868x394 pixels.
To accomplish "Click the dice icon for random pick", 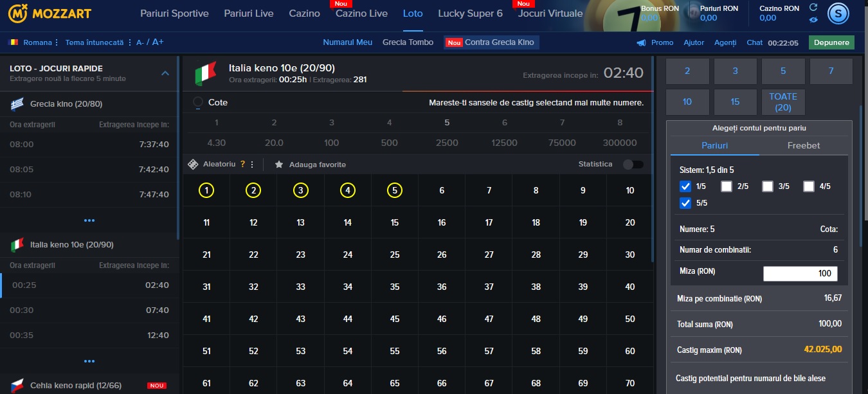I will click(193, 165).
